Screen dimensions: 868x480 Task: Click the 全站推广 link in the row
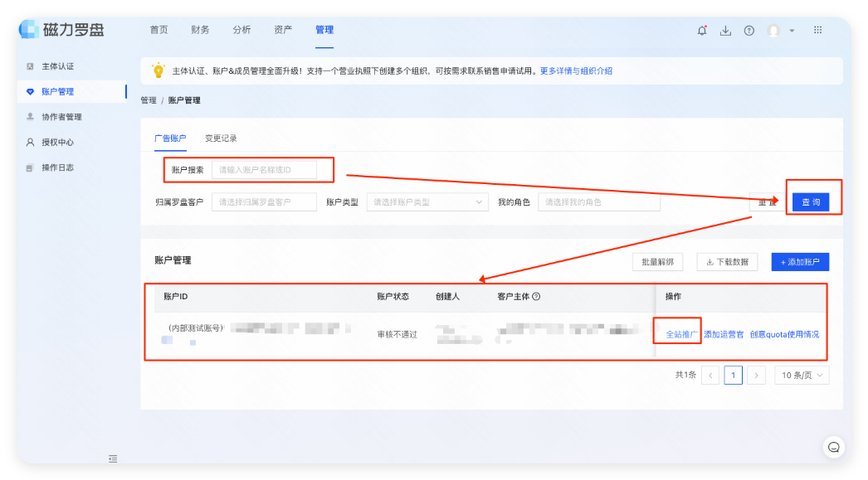point(681,334)
